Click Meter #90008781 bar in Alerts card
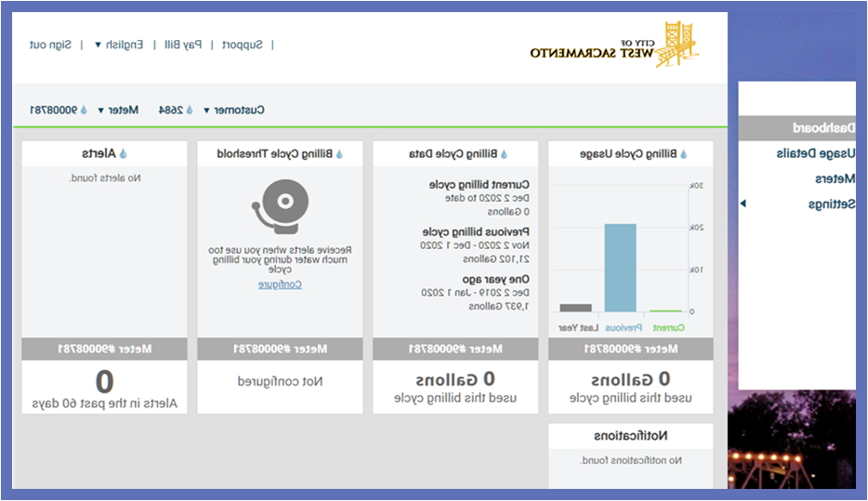Image resolution: width=868 pixels, height=501 pixels. (x=105, y=349)
